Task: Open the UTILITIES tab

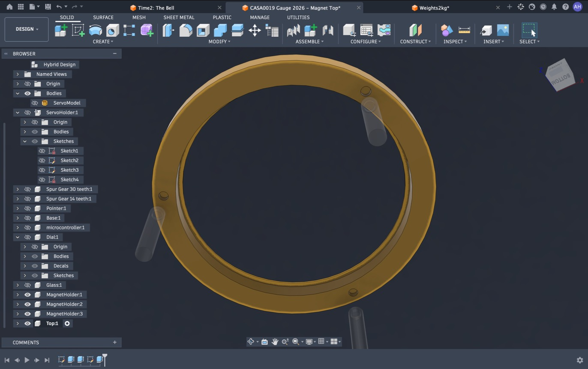Action: point(298,18)
